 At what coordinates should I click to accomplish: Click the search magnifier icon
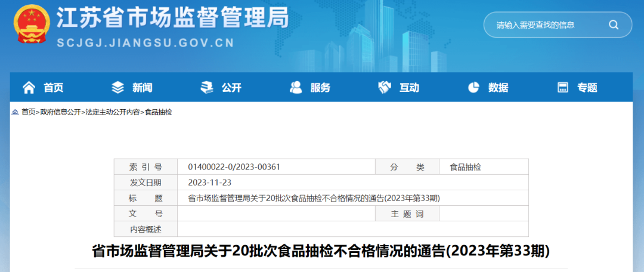[614, 25]
